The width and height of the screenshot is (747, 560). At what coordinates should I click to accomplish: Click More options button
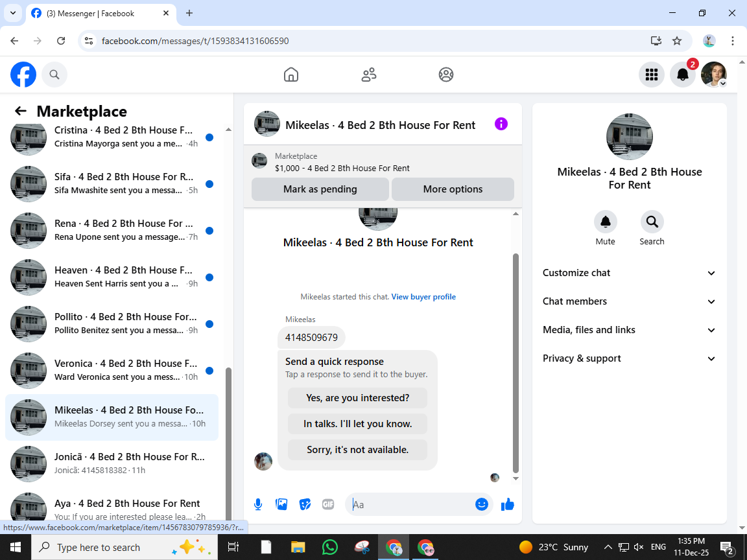[x=453, y=189]
